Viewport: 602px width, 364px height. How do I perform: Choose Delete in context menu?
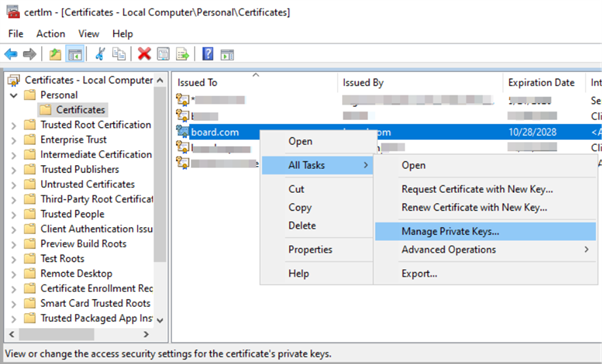pos(317,225)
